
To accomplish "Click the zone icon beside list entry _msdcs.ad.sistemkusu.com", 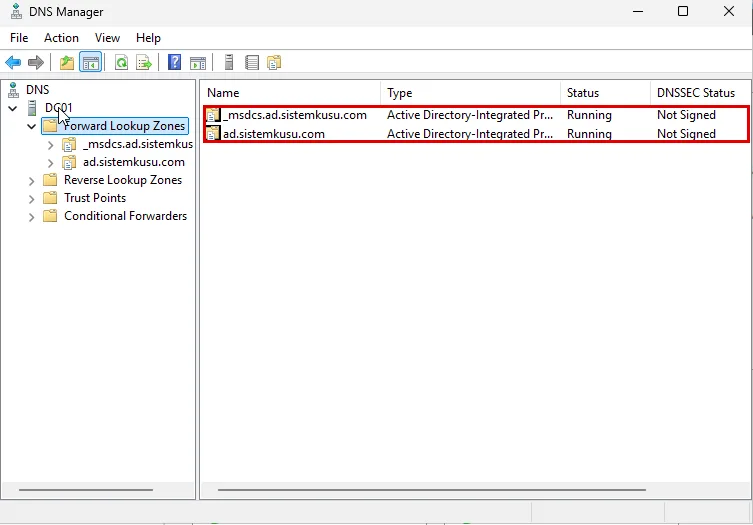I will click(x=213, y=115).
